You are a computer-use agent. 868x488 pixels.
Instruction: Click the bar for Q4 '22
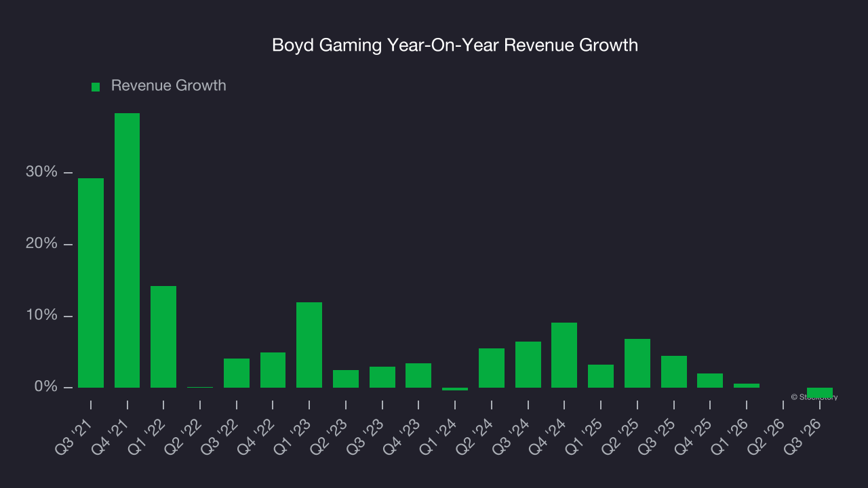pyautogui.click(x=273, y=370)
